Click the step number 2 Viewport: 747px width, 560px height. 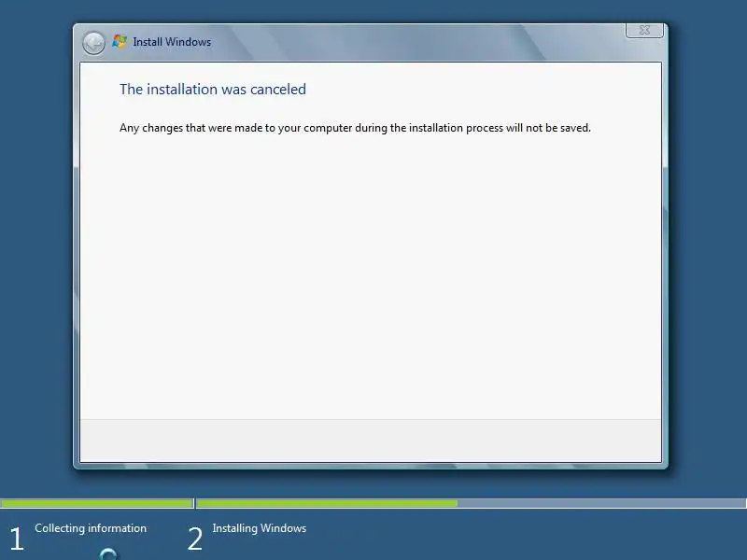(x=195, y=539)
